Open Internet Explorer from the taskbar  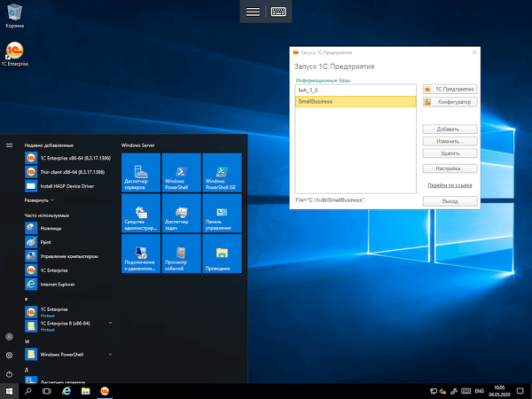point(66,390)
